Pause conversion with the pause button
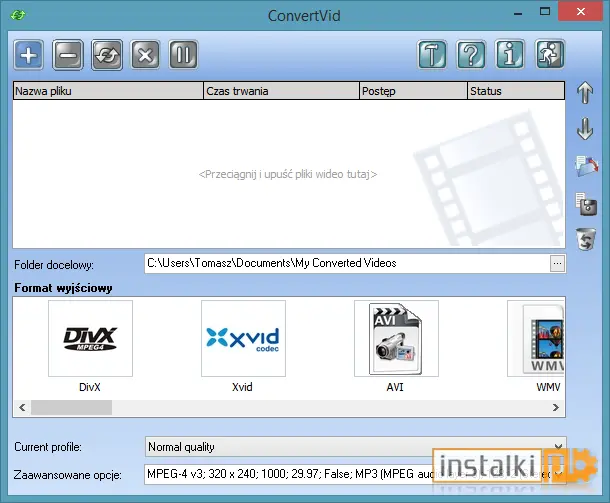Screen dimensions: 610x503 point(183,55)
